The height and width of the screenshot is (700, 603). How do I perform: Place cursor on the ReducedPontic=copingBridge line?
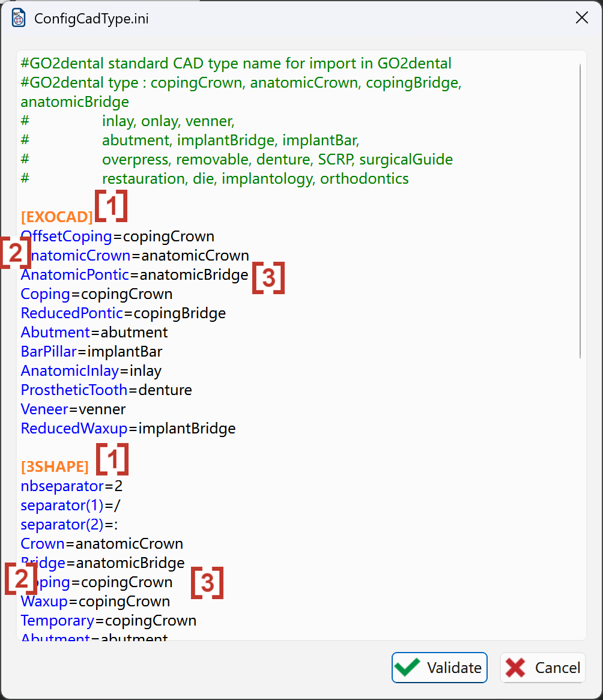[123, 313]
